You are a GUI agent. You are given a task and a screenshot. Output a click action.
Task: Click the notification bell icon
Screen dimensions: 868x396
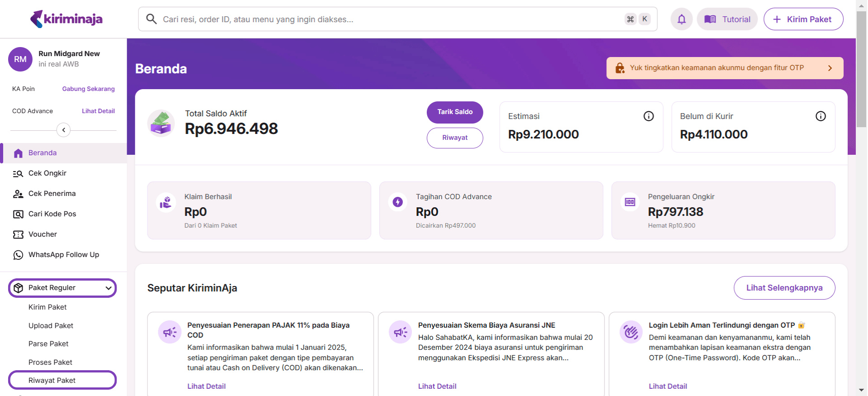point(681,19)
